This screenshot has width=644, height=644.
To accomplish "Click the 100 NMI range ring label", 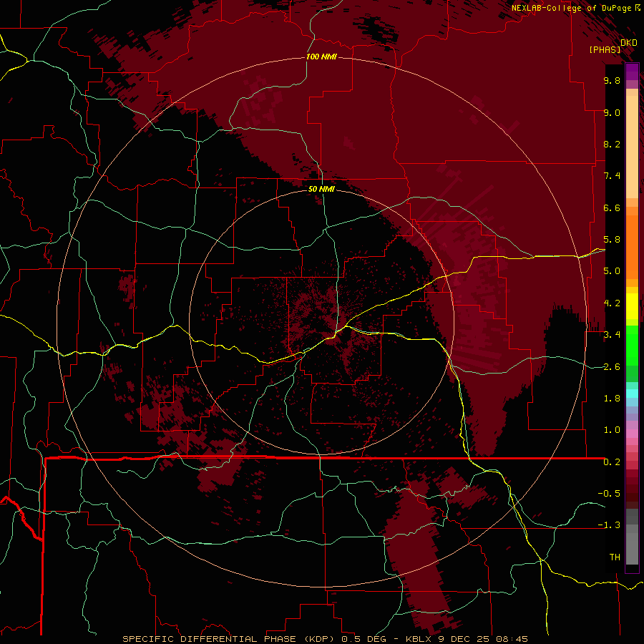I will click(x=321, y=57).
